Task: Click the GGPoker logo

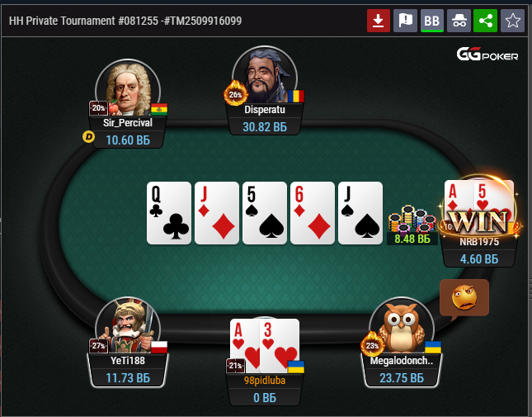Action: [487, 54]
